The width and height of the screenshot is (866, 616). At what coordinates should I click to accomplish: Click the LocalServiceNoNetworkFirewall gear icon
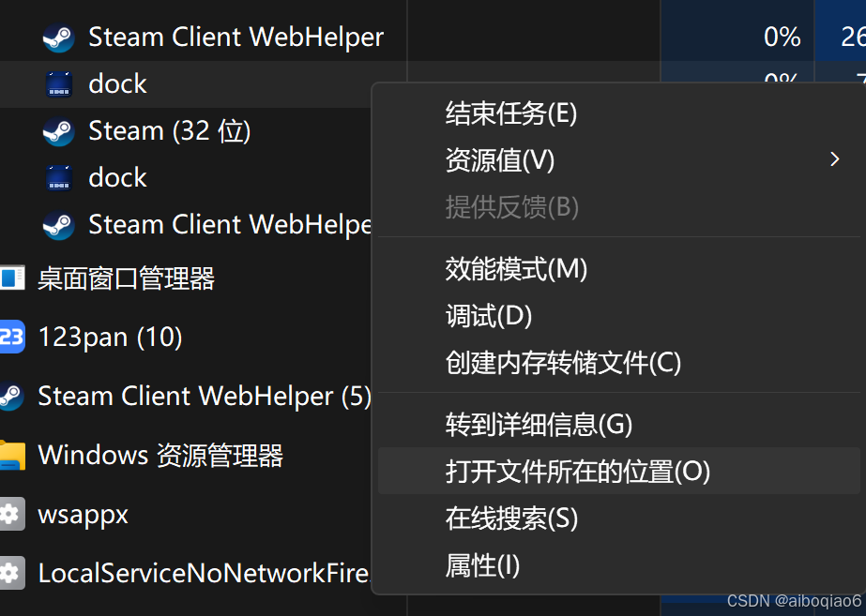11,573
